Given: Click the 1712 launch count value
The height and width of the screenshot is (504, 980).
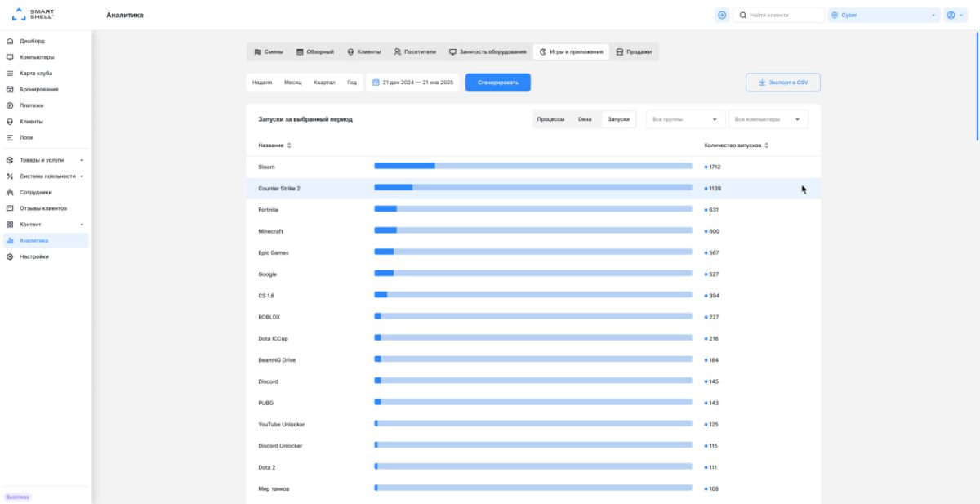Looking at the screenshot, I should 715,167.
